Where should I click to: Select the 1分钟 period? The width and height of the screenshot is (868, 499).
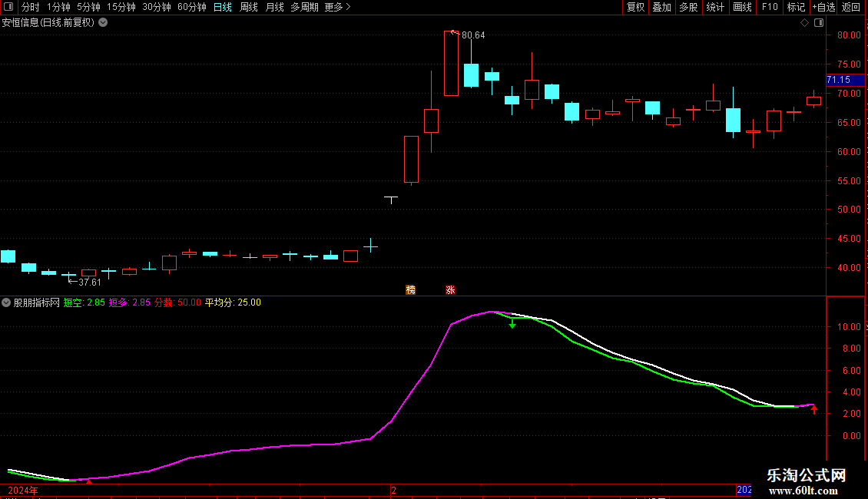point(58,7)
